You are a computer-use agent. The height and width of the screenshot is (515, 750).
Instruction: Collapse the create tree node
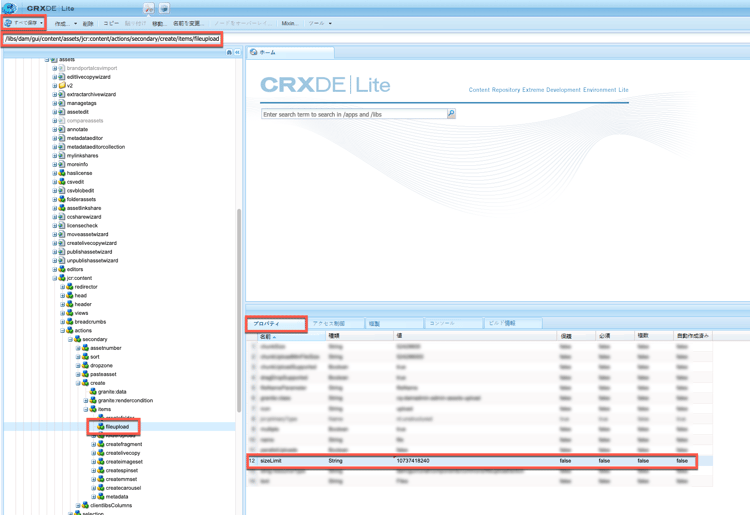[78, 383]
